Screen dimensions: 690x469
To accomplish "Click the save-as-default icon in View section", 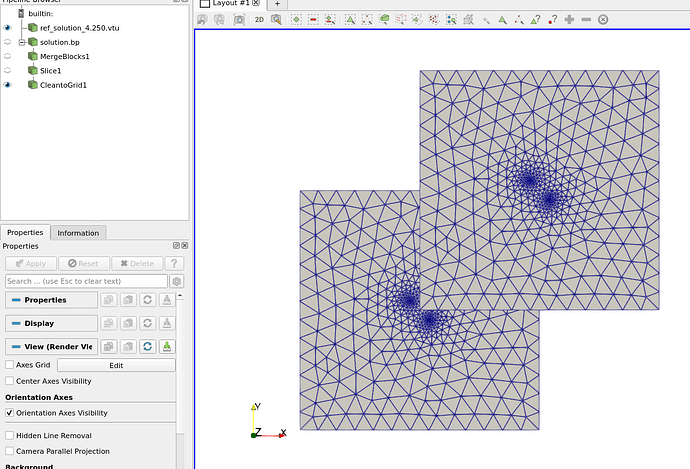I will (x=166, y=346).
